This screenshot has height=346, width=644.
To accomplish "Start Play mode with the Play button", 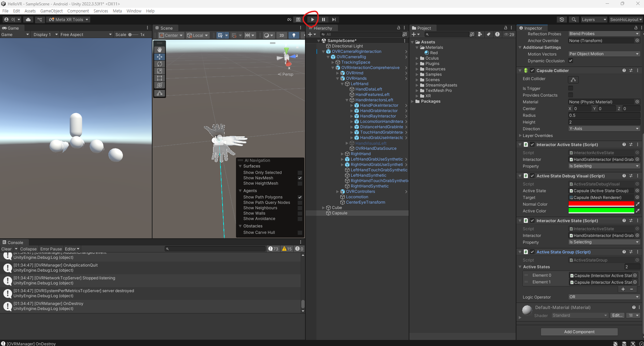I will [312, 20].
